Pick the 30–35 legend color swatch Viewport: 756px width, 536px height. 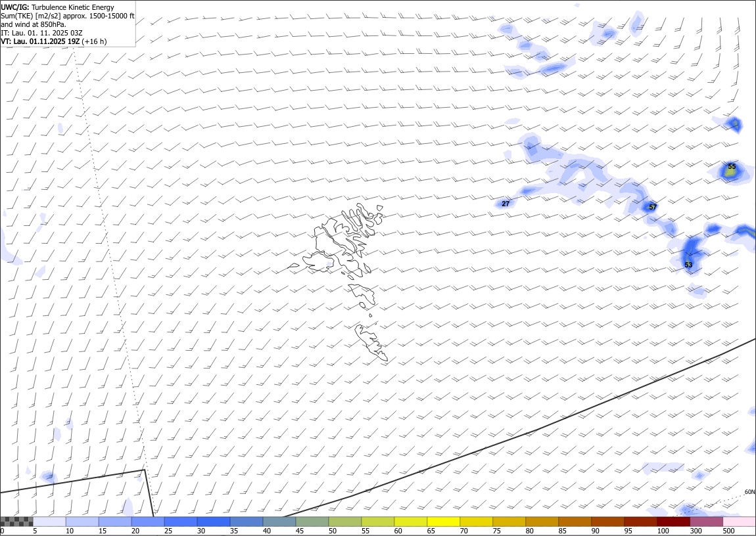click(x=214, y=522)
